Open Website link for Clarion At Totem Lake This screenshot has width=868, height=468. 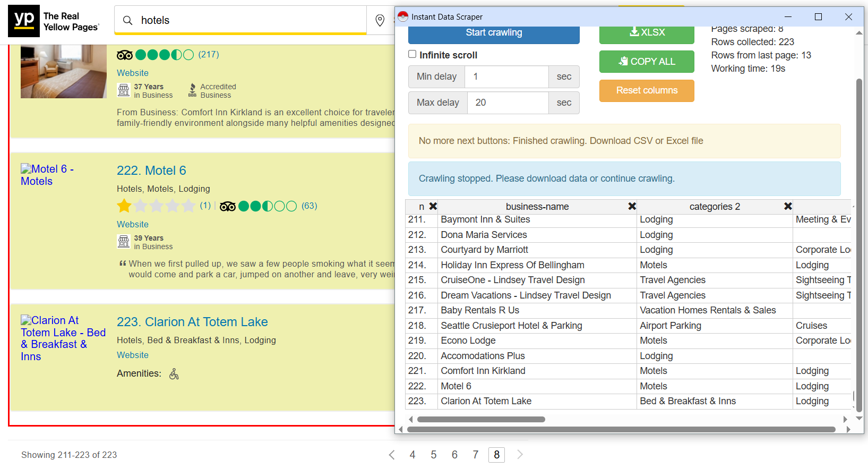click(133, 355)
